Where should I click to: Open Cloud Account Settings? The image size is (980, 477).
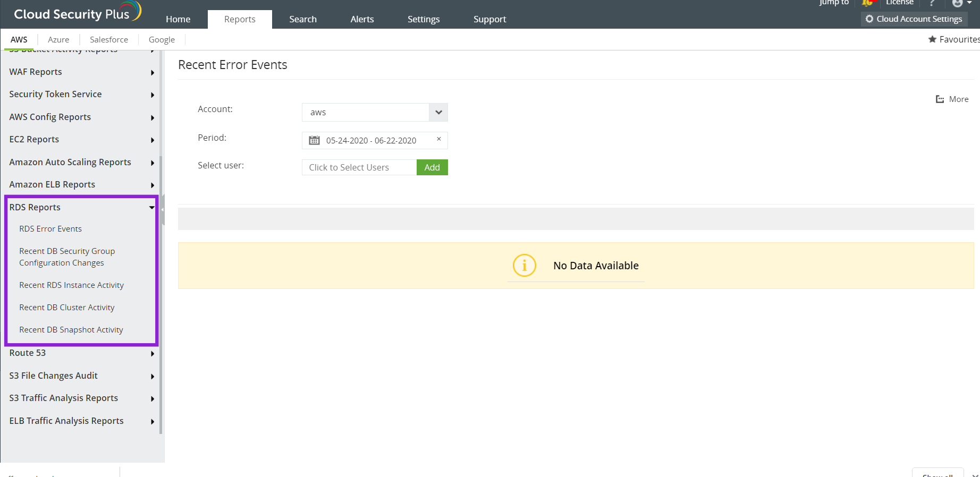pyautogui.click(x=914, y=19)
